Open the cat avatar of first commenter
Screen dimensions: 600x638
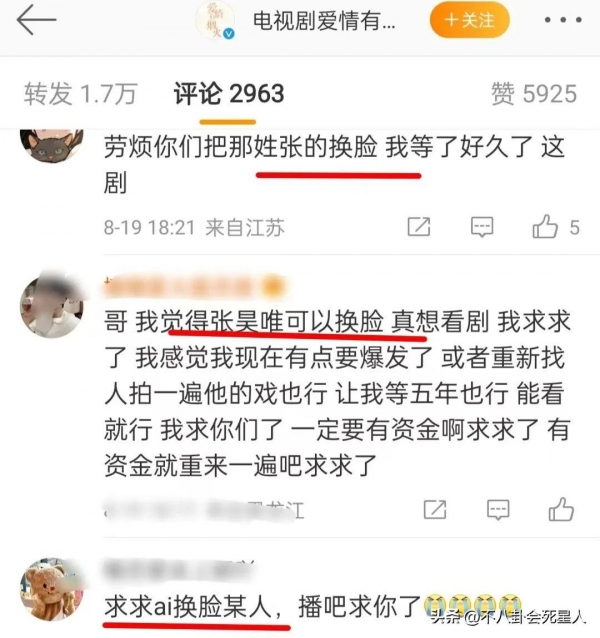coord(52,144)
